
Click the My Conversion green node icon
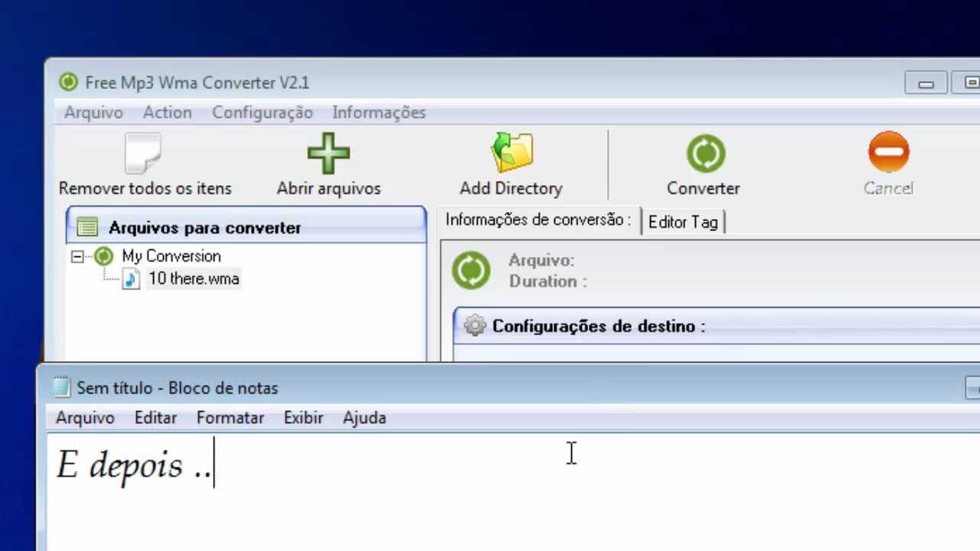(103, 256)
